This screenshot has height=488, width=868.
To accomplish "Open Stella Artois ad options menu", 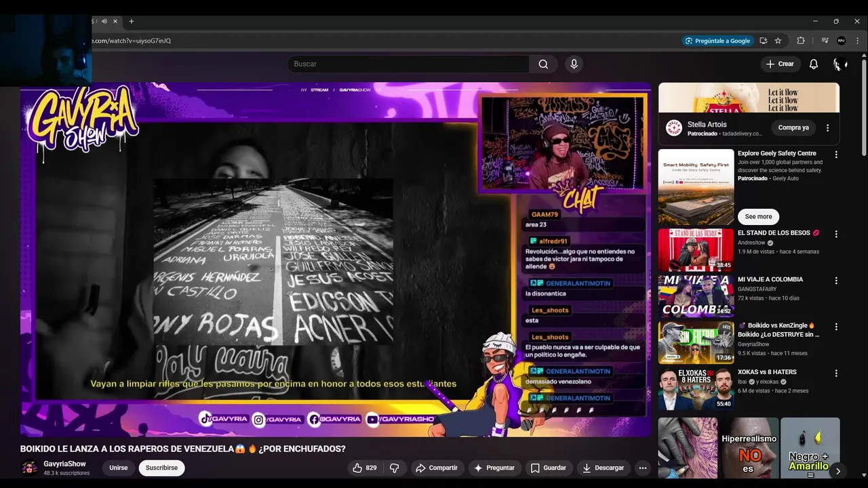I will (827, 127).
